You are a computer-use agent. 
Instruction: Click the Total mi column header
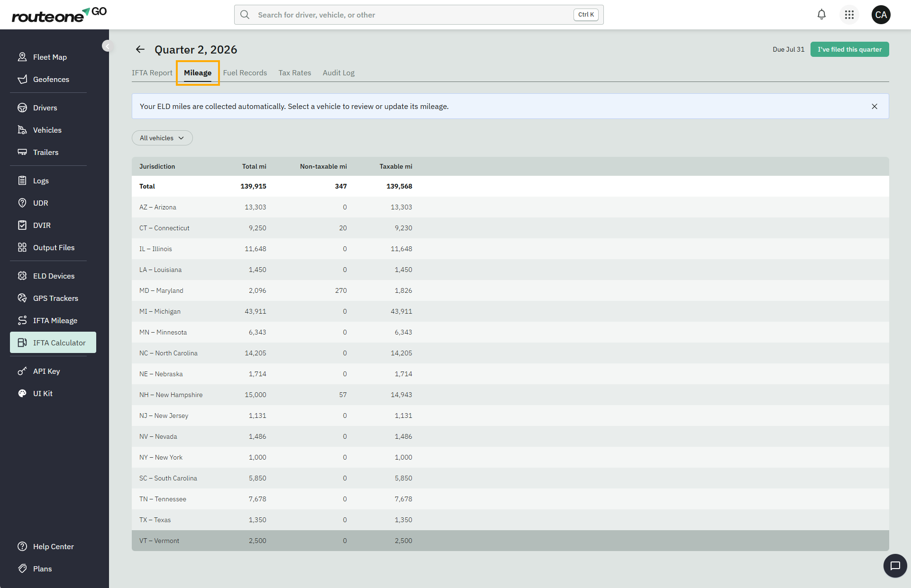click(x=254, y=166)
